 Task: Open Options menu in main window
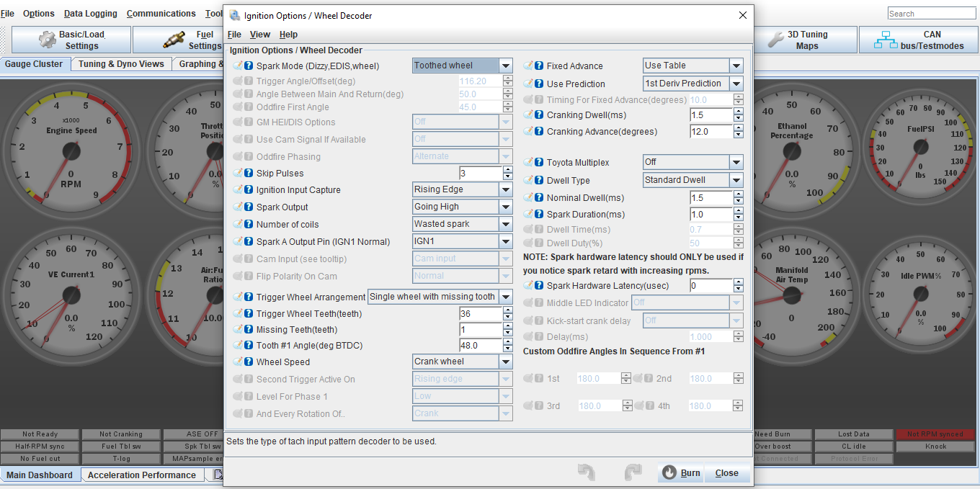tap(39, 14)
